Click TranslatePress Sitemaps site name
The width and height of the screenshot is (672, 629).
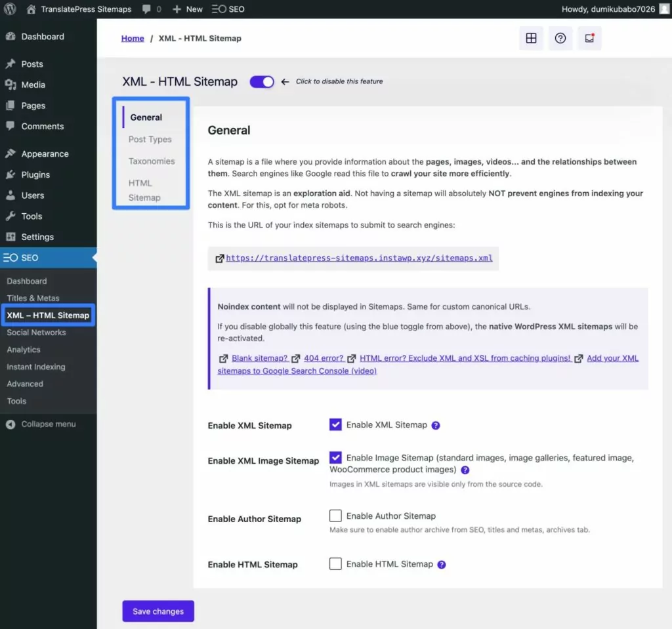point(86,9)
